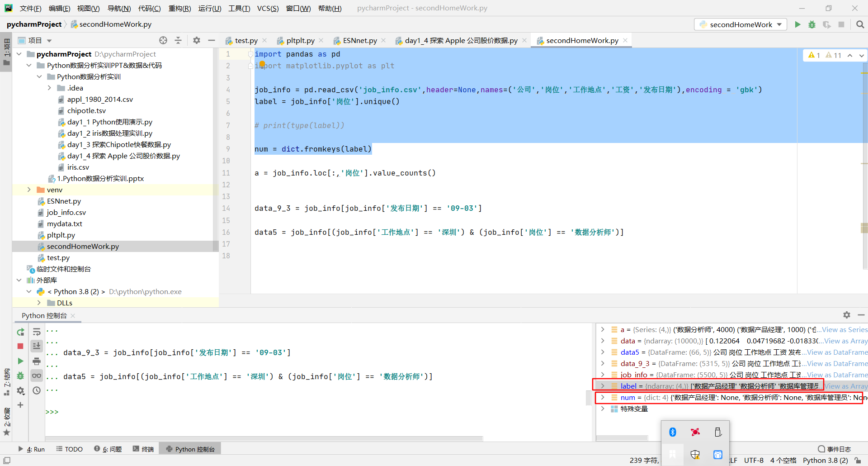This screenshot has height=466, width=868.
Task: Open the 事件日志 event log
Action: coord(835,449)
